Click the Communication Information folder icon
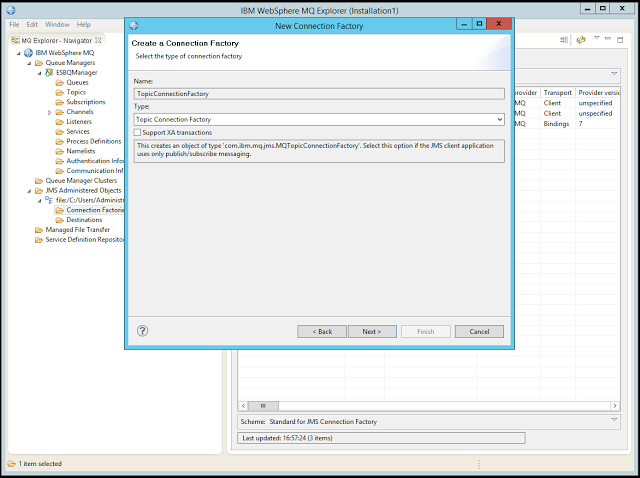The height and width of the screenshot is (478, 640). pyautogui.click(x=60, y=171)
